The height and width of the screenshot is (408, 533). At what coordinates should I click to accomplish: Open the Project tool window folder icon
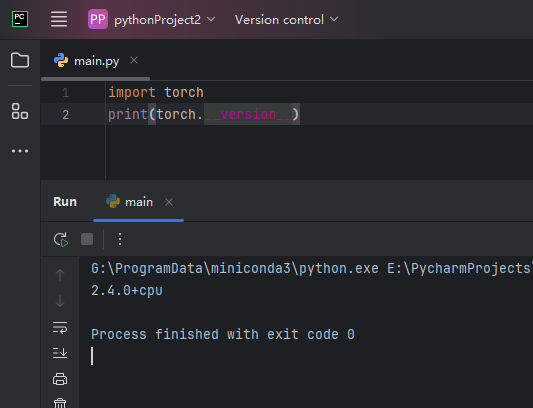20,60
